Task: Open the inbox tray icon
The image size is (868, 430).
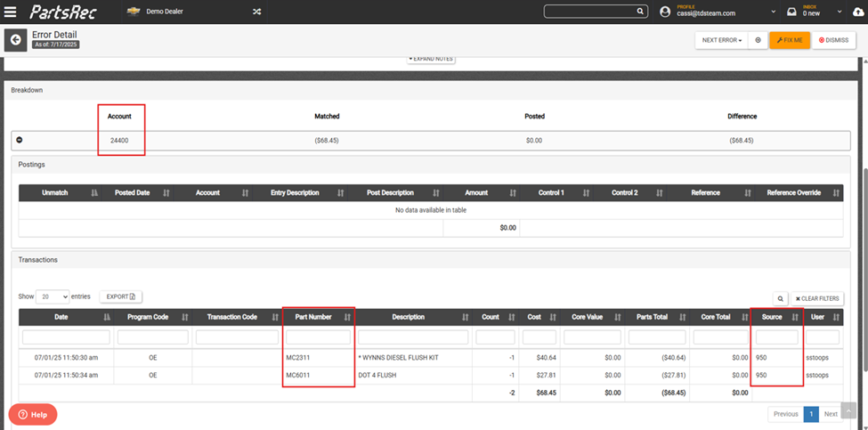Action: 791,12
